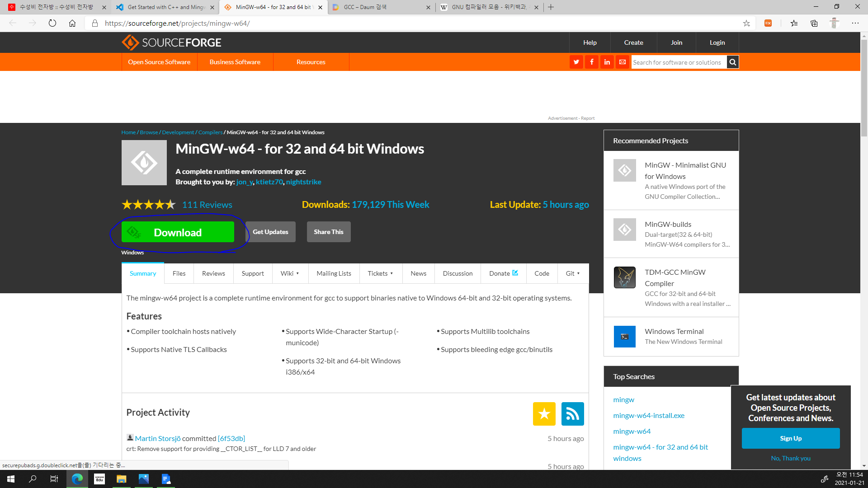
Task: Click the Facebook share icon
Action: [x=591, y=62]
